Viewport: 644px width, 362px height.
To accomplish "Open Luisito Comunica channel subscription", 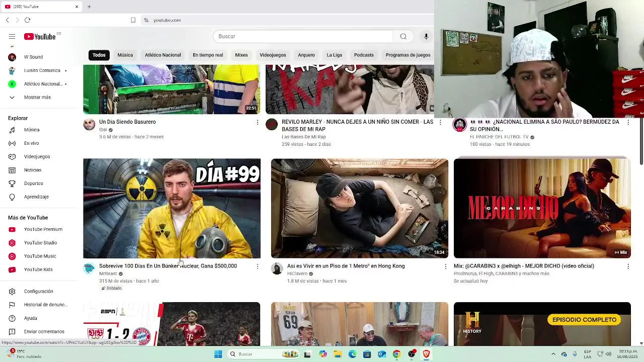I will click(38, 70).
